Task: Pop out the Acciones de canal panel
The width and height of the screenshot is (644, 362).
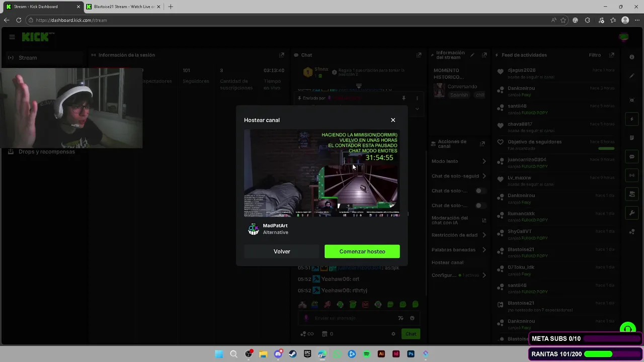Action: pyautogui.click(x=482, y=144)
